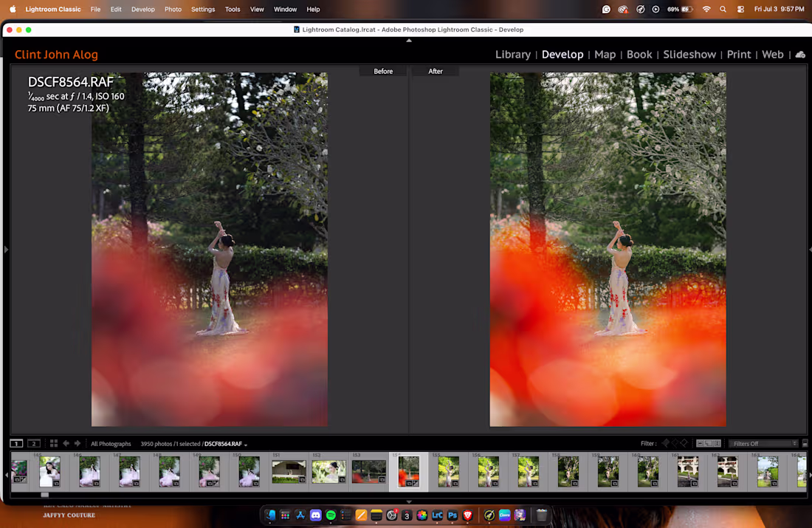Go back to previous source arrow
The height and width of the screenshot is (528, 812).
pos(66,444)
